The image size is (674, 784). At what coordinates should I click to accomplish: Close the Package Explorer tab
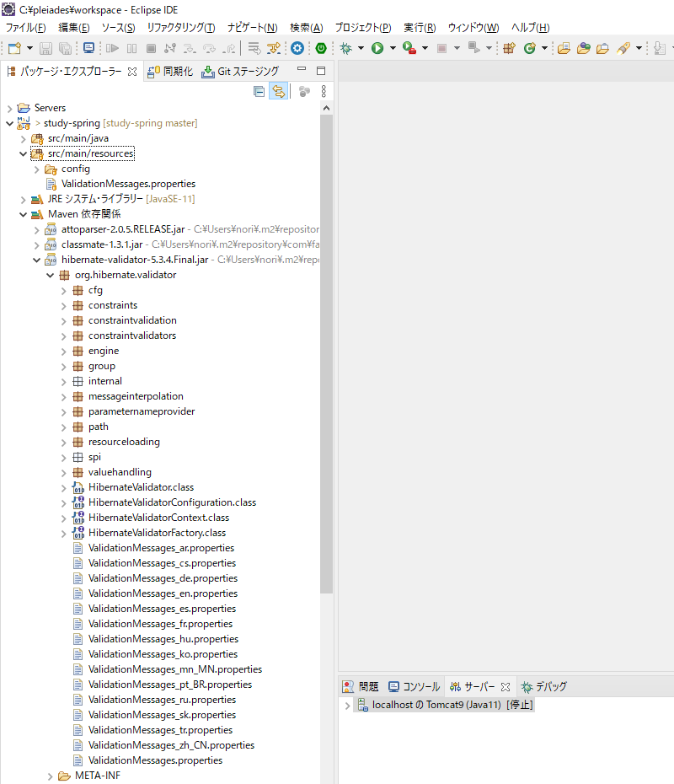coord(132,72)
